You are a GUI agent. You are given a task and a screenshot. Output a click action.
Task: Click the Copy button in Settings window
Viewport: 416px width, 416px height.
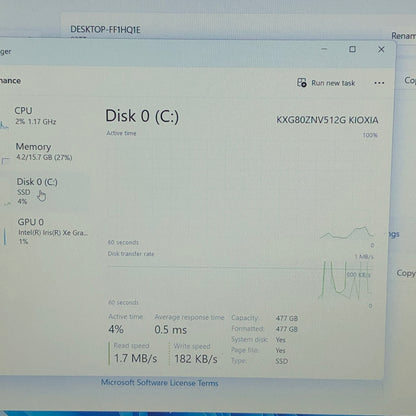tap(406, 273)
